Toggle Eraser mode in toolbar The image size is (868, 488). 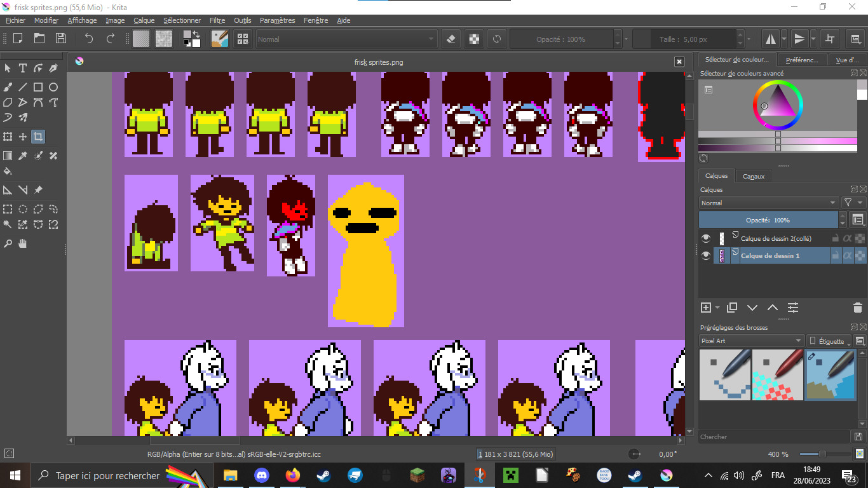coord(451,39)
